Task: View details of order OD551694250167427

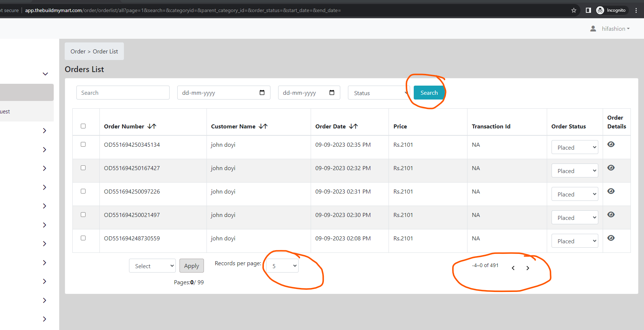Action: [x=611, y=168]
